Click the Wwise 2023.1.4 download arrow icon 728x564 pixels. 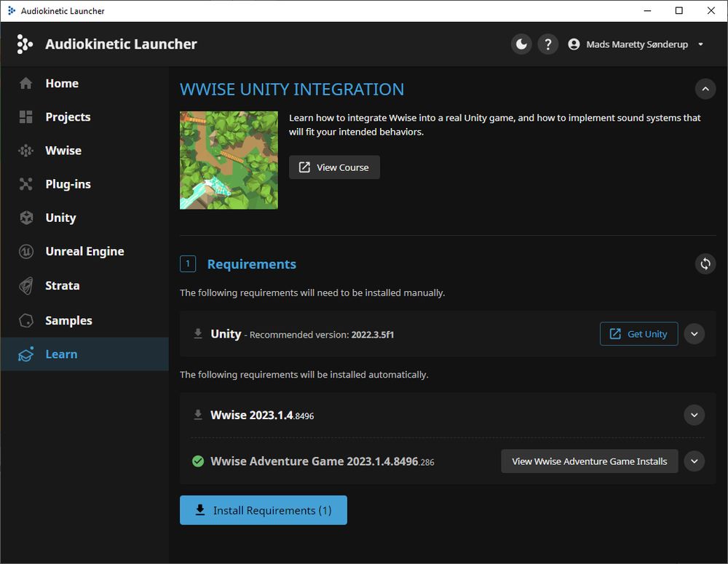(x=198, y=415)
